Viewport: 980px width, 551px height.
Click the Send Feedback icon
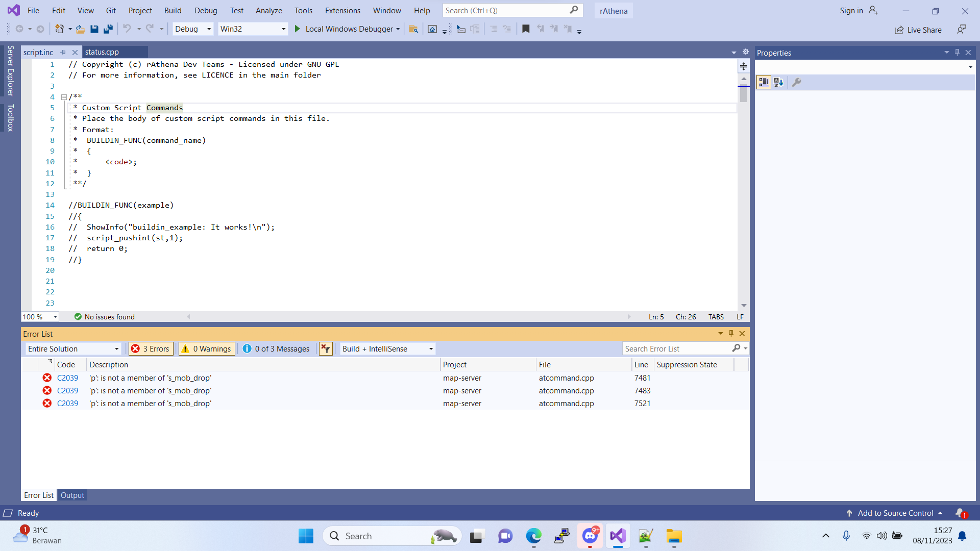962,29
